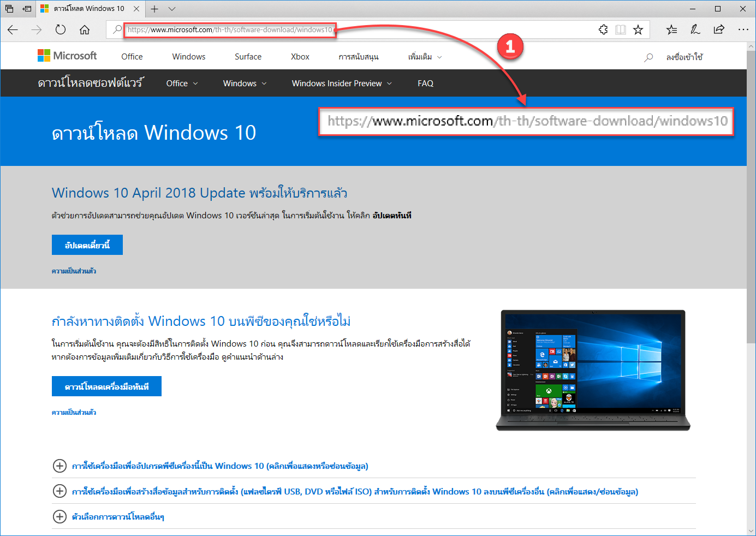Click the set tabs aside icon
The height and width of the screenshot is (536, 756).
27,9
